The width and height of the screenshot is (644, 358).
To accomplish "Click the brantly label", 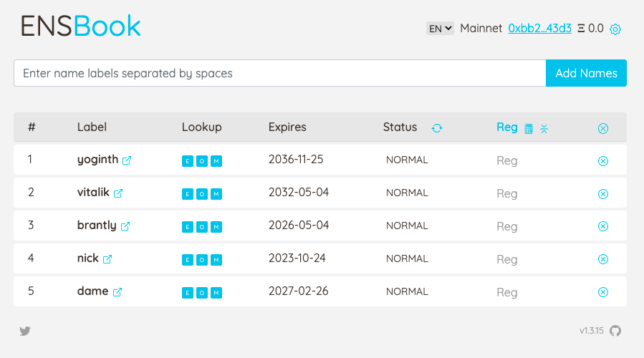I will click(97, 225).
